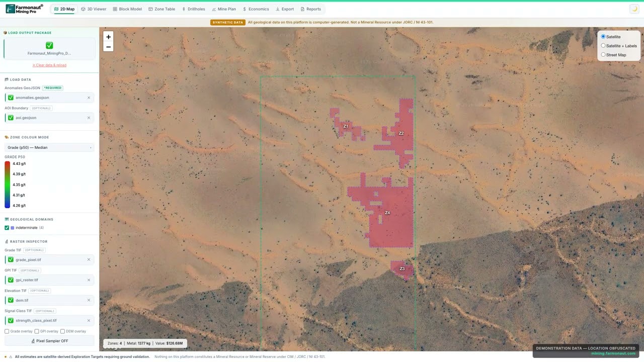Select the 2D Map tab

[64, 9]
